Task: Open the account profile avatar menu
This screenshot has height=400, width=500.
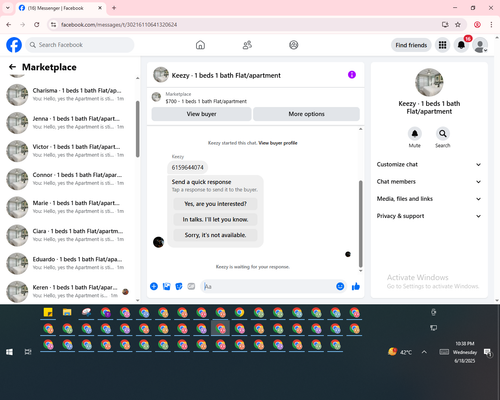Action: [480, 45]
